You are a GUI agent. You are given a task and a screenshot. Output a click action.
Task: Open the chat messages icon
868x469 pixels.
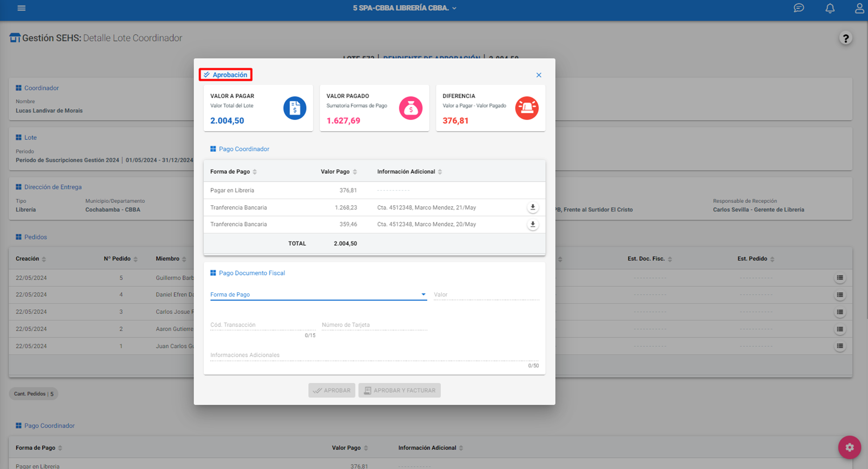[799, 8]
